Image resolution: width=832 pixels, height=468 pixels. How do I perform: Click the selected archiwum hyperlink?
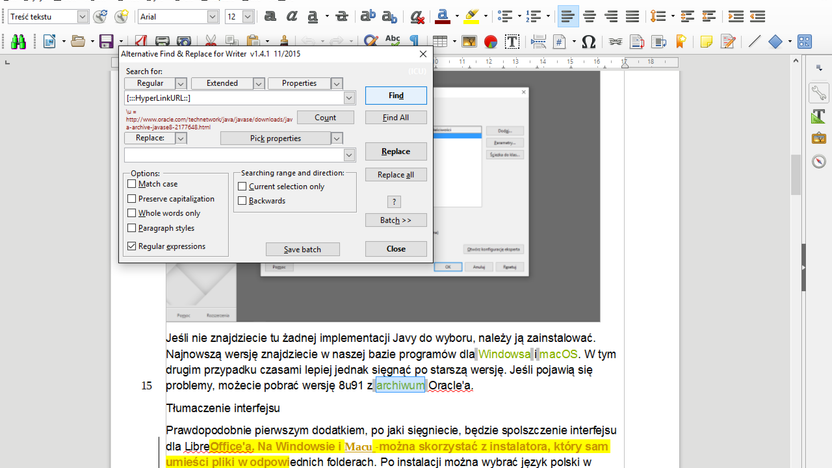pos(401,385)
